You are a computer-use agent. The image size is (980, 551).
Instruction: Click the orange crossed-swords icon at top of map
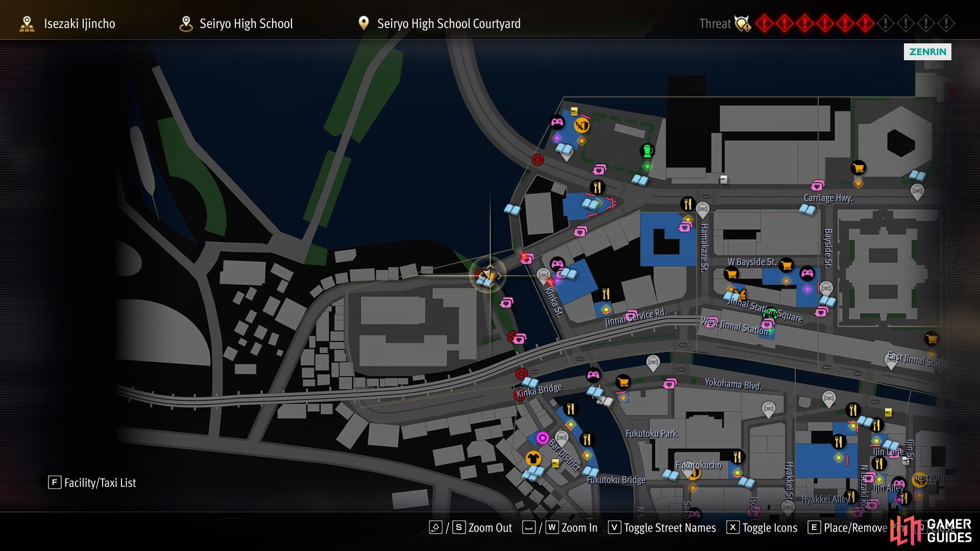pyautogui.click(x=581, y=125)
